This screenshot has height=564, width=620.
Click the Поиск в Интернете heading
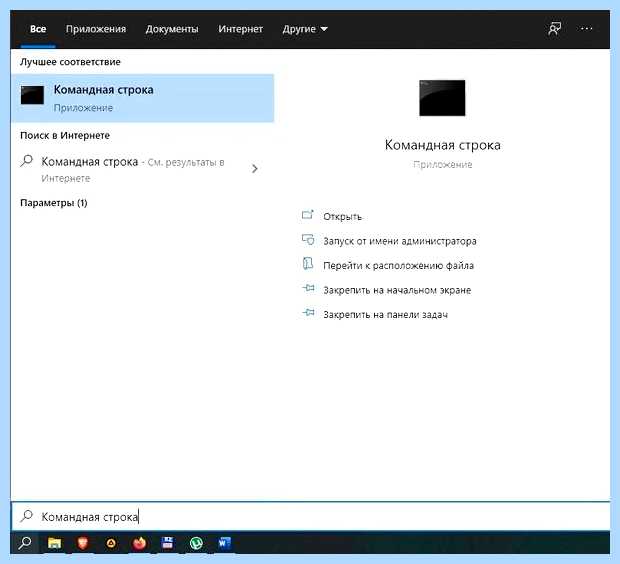pyautogui.click(x=65, y=135)
